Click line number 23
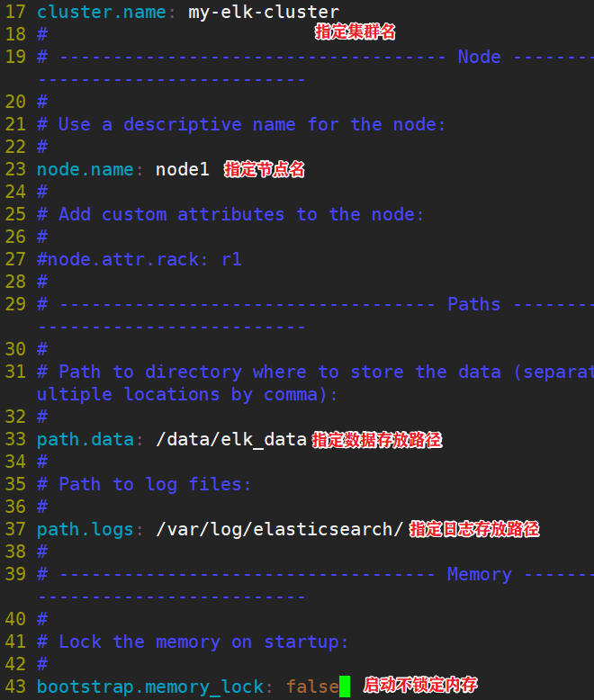594x700 pixels. pyautogui.click(x=15, y=169)
